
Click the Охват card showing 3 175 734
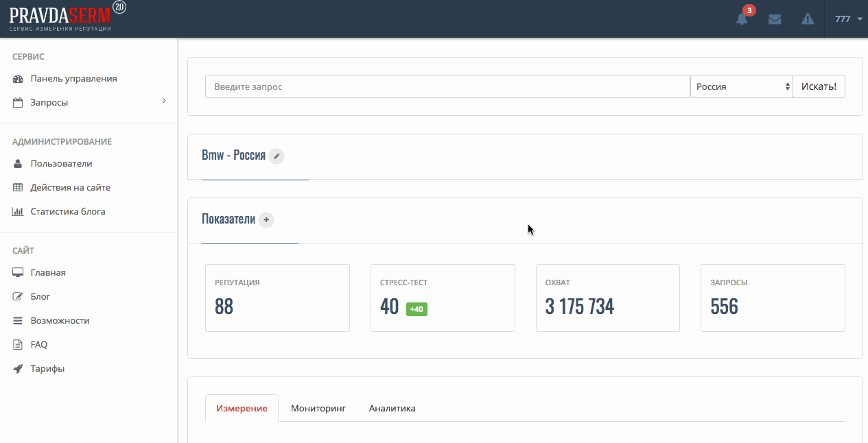point(608,298)
